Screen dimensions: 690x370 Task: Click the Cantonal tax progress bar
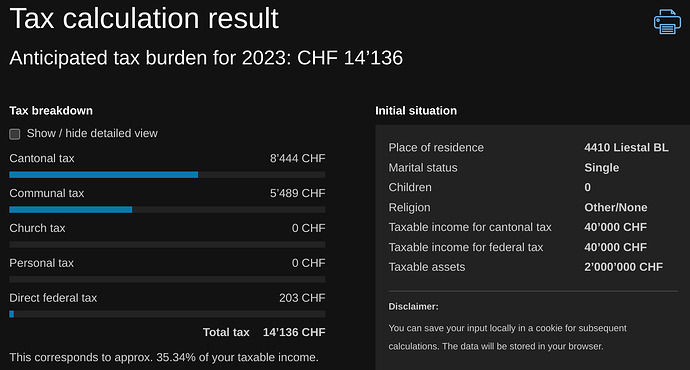pyautogui.click(x=167, y=175)
